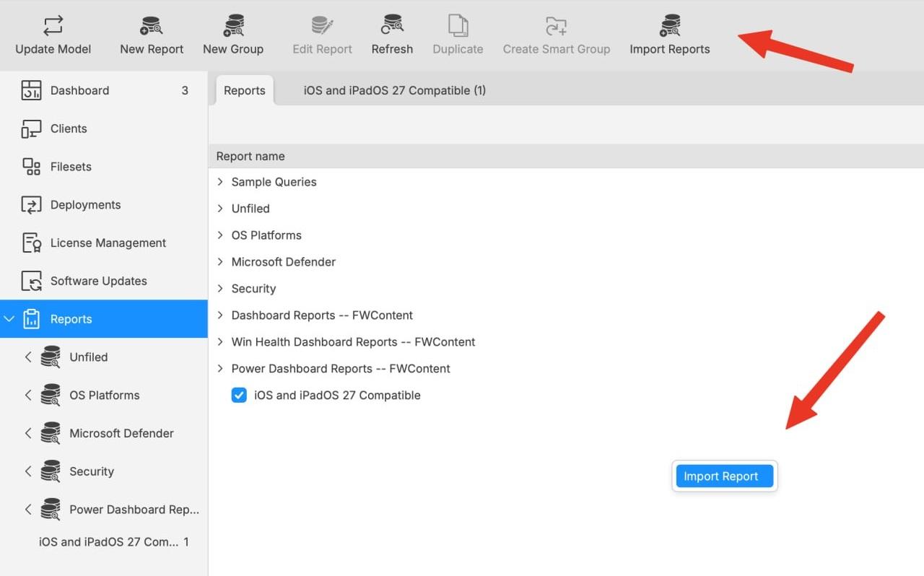
Task: Open Clients via its sidebar icon
Action: (31, 128)
